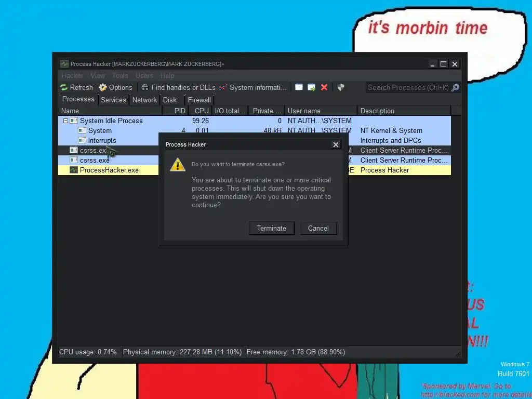Screen dimensions: 532x399
Task: Sort by the I/O total column header
Action: 230,111
